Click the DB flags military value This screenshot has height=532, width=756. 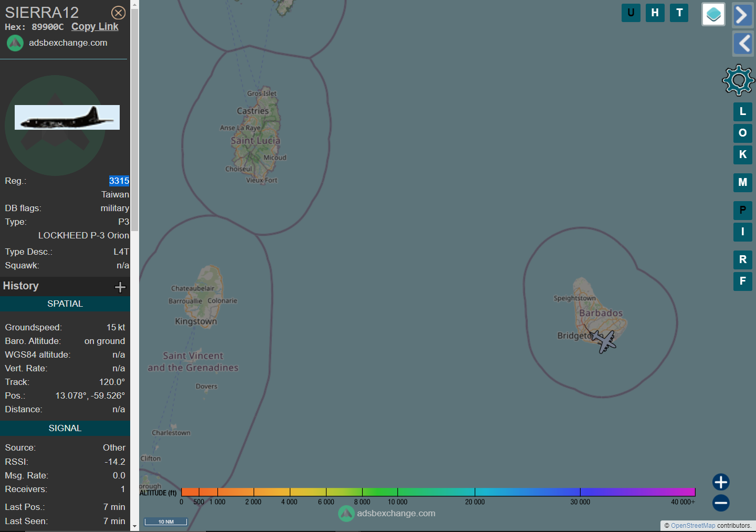click(x=115, y=208)
